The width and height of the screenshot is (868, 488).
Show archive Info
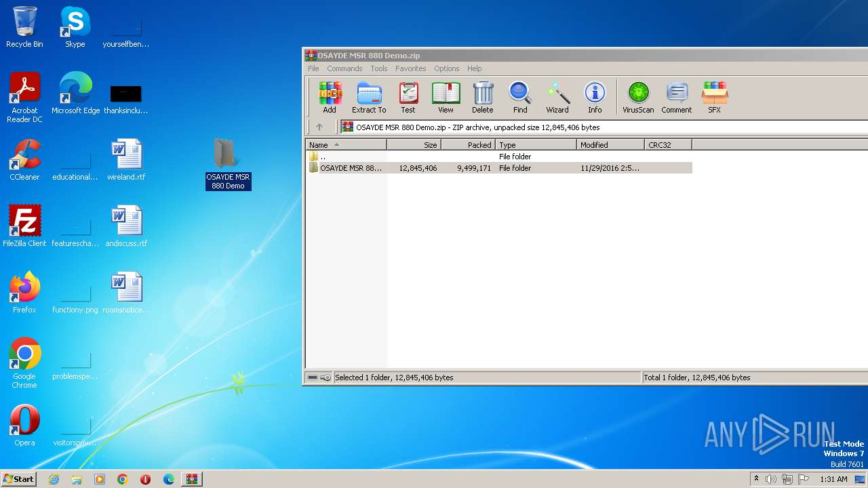click(595, 98)
